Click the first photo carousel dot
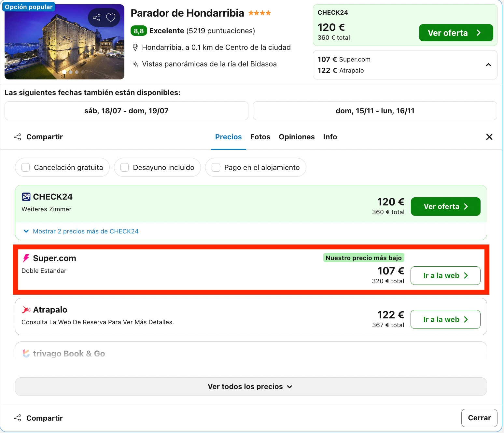 pyautogui.click(x=64, y=72)
